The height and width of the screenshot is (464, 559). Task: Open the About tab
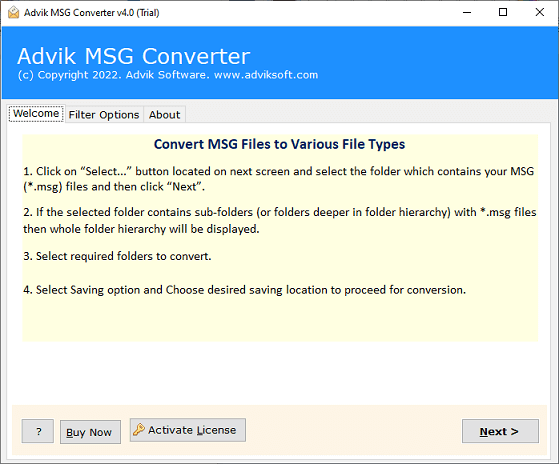click(164, 115)
